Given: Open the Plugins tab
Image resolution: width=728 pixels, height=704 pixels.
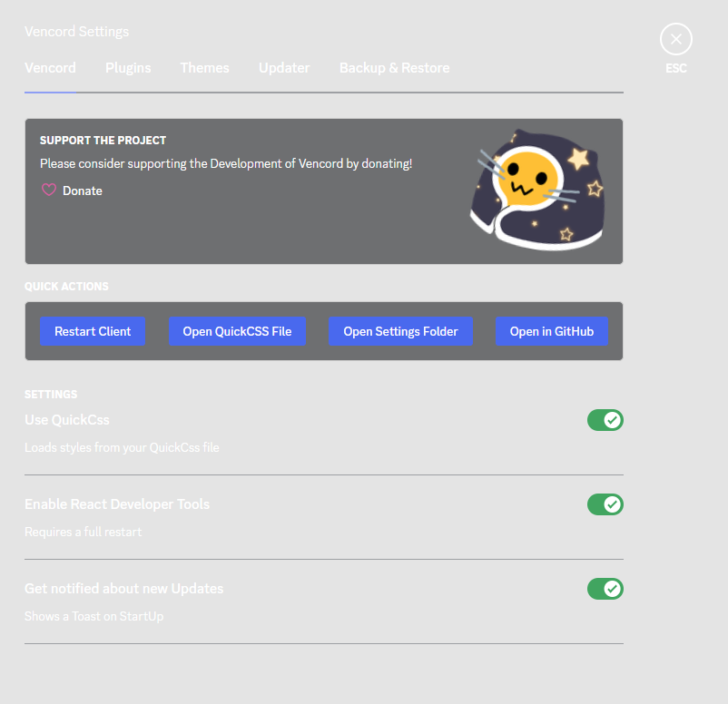Looking at the screenshot, I should tap(128, 68).
